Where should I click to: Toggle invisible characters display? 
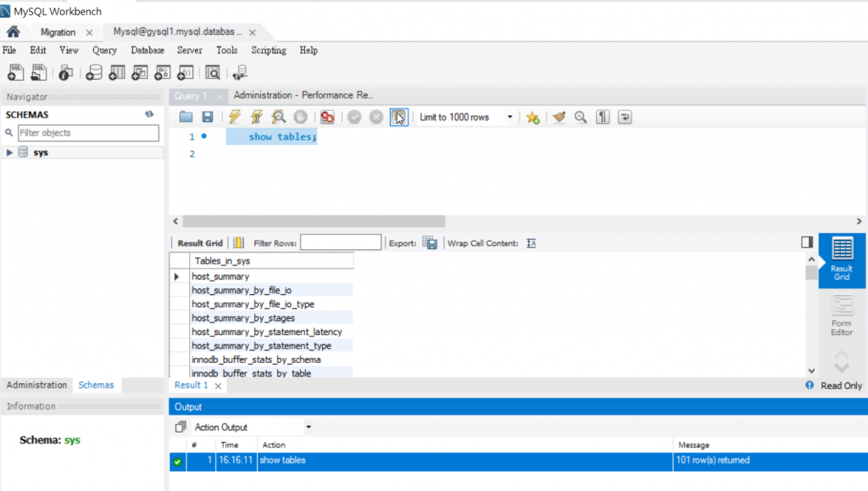pos(603,117)
